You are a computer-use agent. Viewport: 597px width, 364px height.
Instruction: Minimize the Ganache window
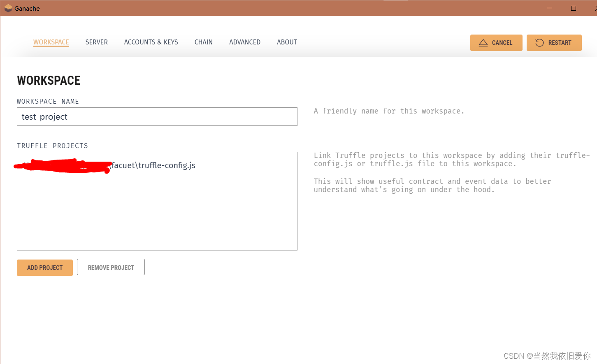click(550, 8)
